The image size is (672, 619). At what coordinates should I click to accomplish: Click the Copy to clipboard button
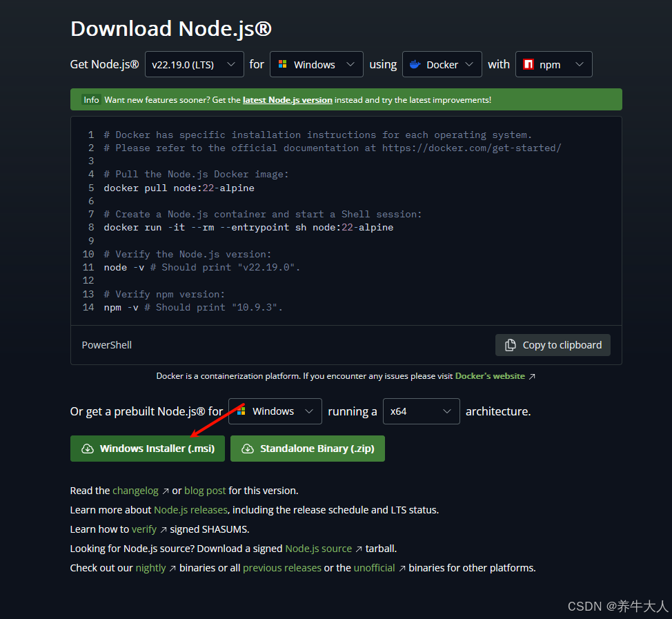(553, 345)
